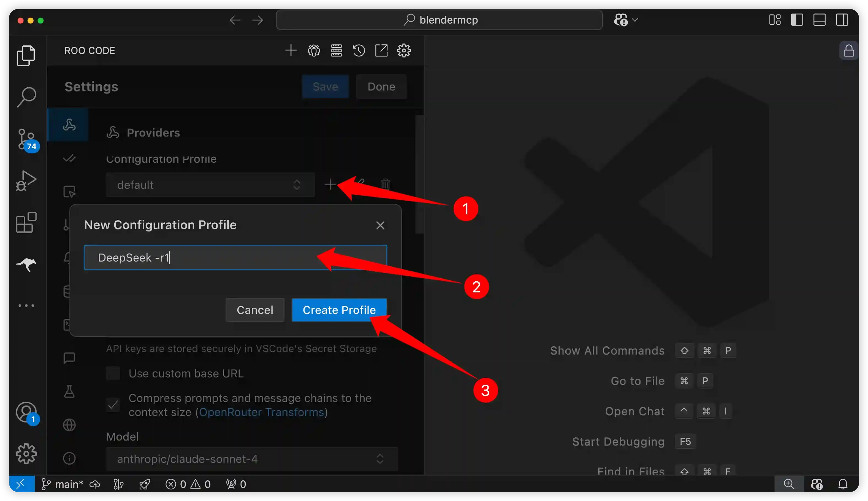Expand the default configuration profile dropdown
The height and width of the screenshot is (501, 868).
(210, 185)
